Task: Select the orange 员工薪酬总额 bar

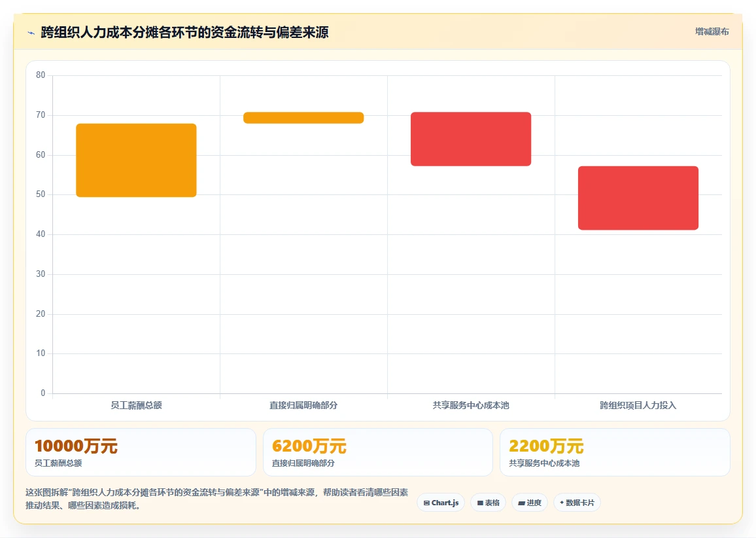Action: click(137, 160)
